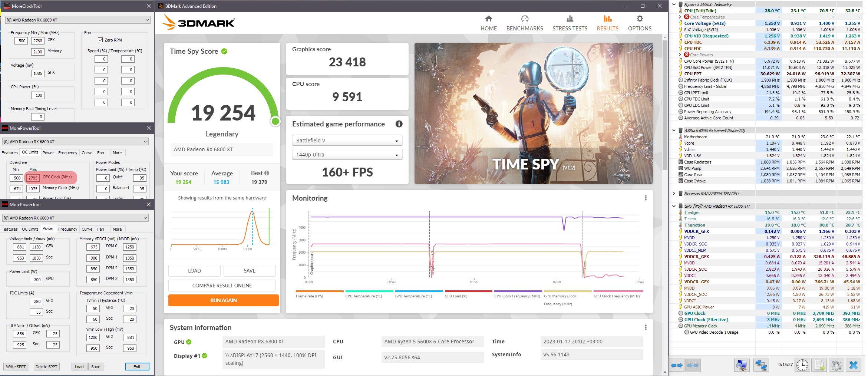Click HWiNFO networked computers icon
The width and height of the screenshot is (868, 376).
point(761,365)
